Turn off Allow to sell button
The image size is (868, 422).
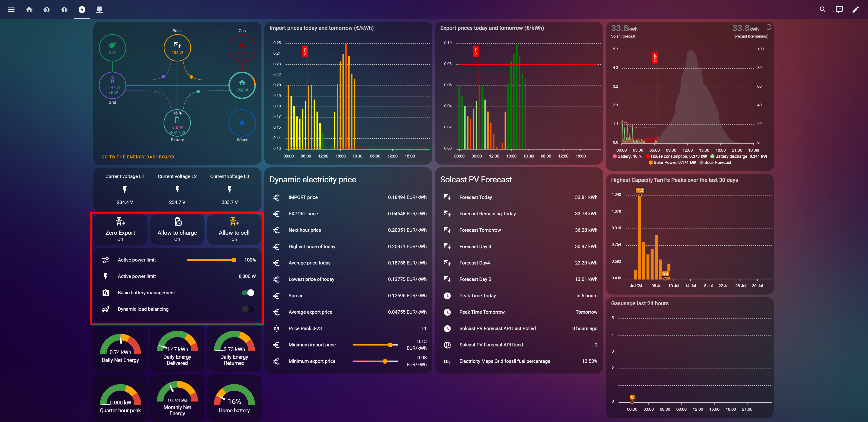[x=234, y=229]
